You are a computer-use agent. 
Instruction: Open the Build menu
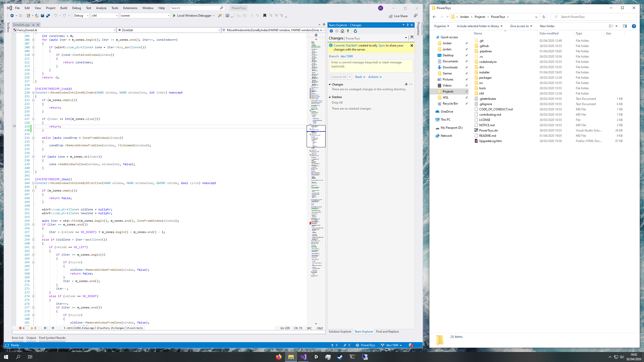pos(64,8)
